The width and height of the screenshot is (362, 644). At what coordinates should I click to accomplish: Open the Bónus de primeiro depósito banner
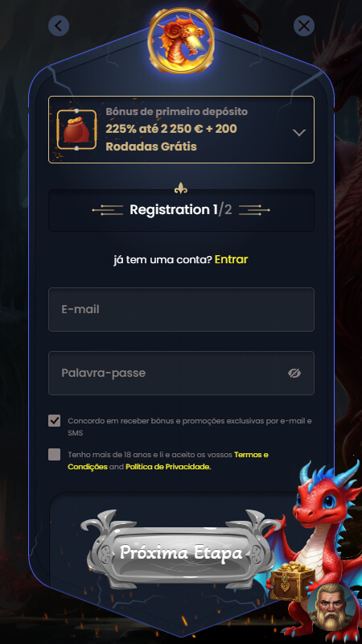pos(182,130)
